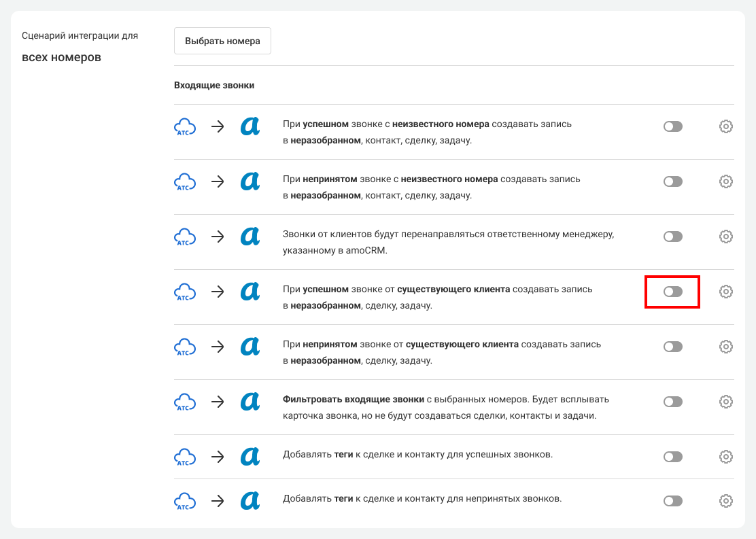This screenshot has width=756, height=539.
Task: Enable missed call from existing client scenario
Action: [672, 347]
